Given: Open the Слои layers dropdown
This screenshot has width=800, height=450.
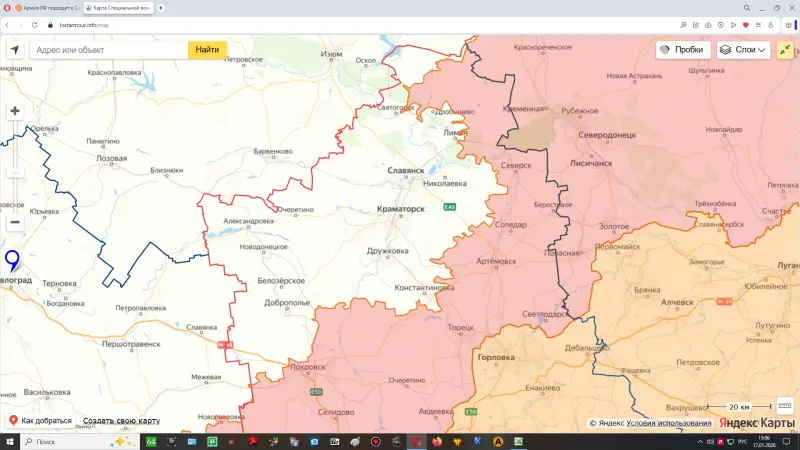Looking at the screenshot, I should point(742,49).
